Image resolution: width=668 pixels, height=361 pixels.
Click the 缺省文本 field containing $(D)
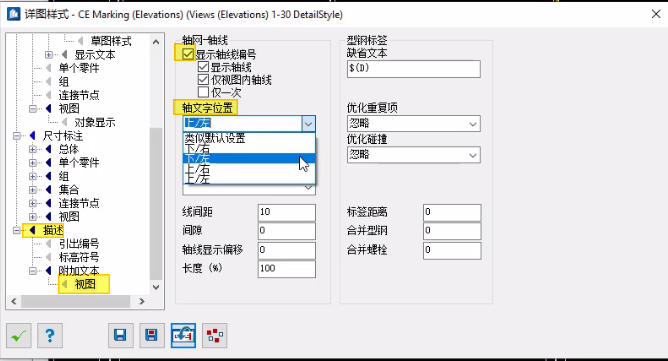(x=413, y=69)
